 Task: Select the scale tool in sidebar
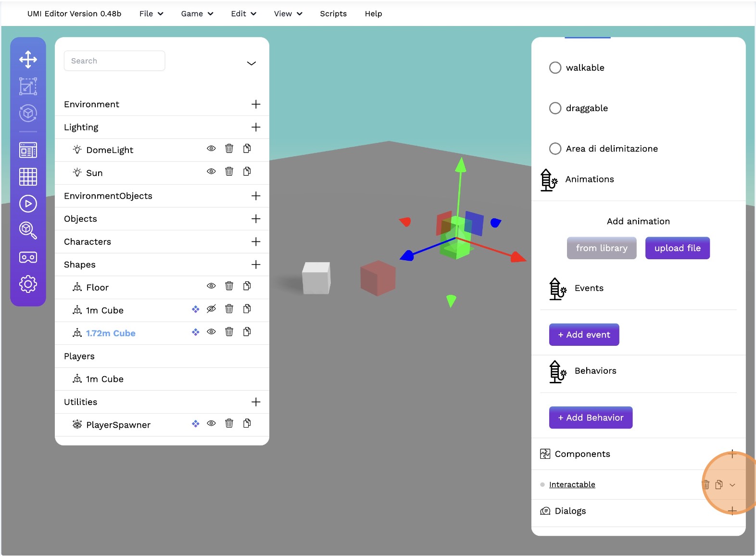[x=28, y=87]
